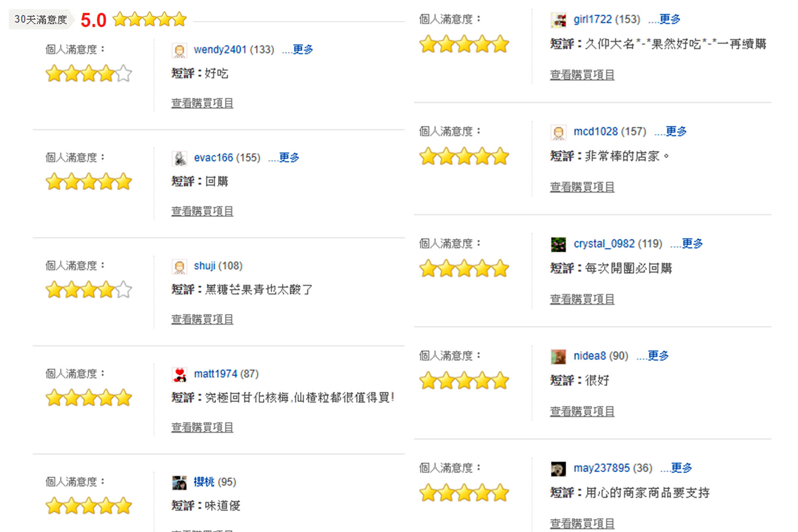Expand 更多 next to wendy2401
798x532 pixels.
pyautogui.click(x=298, y=49)
